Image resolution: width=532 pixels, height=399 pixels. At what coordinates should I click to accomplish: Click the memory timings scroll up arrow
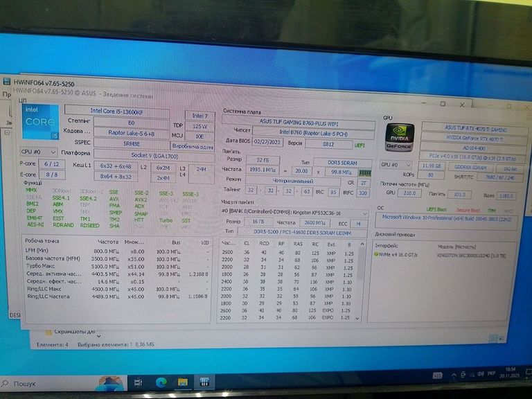pyautogui.click(x=362, y=244)
